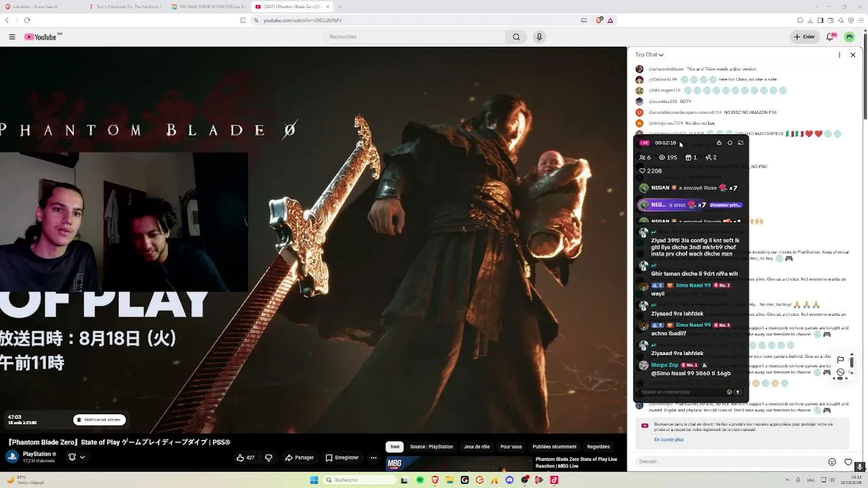
Task: Click the browser address bar URL
Action: (302, 20)
